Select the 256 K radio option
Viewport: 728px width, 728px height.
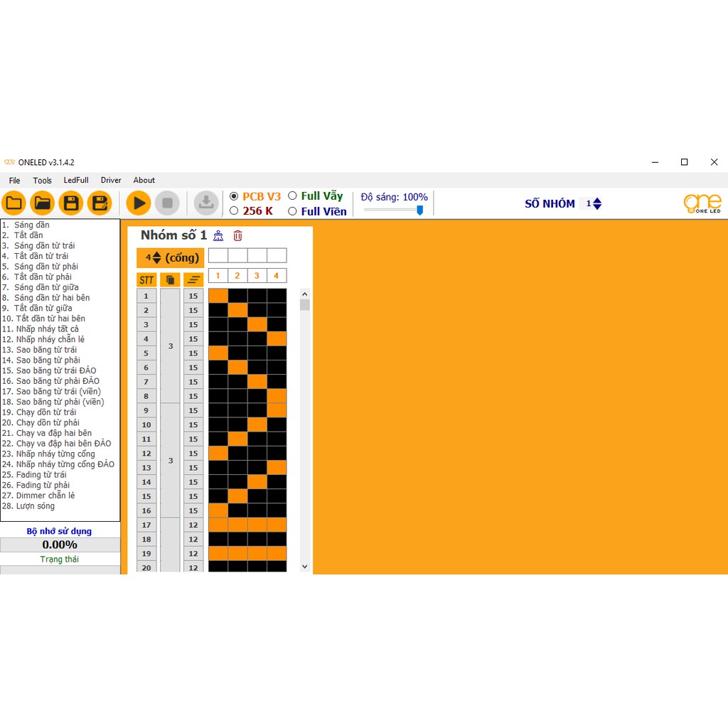tap(234, 210)
